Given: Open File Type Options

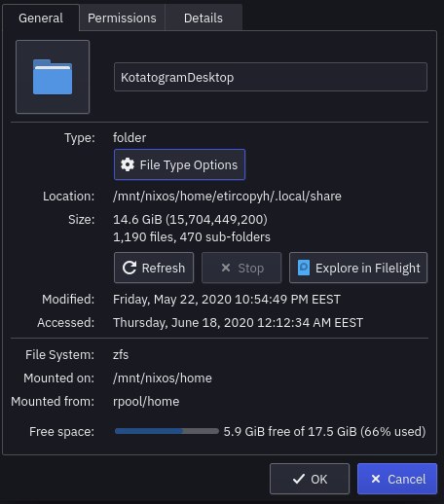Looking at the screenshot, I should (179, 164).
